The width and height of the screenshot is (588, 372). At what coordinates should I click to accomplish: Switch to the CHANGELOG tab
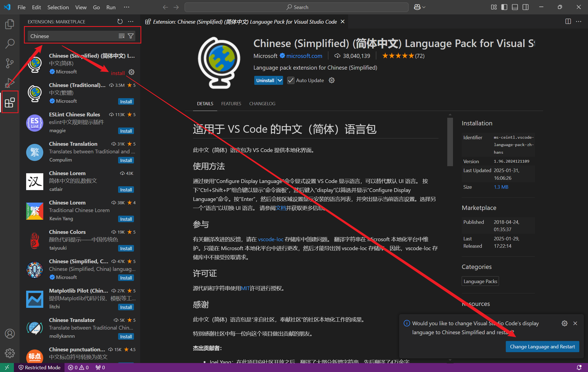(x=262, y=104)
